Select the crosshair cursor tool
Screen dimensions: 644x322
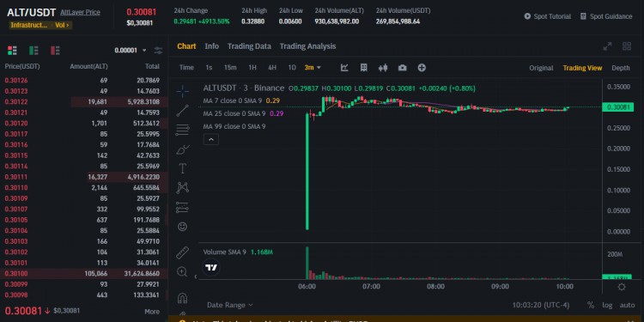[x=182, y=91]
